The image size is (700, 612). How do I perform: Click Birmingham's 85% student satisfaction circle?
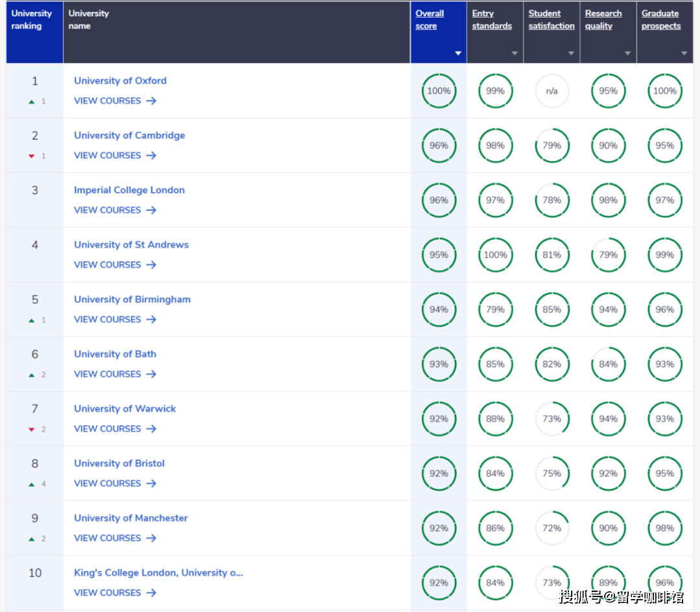click(x=552, y=310)
